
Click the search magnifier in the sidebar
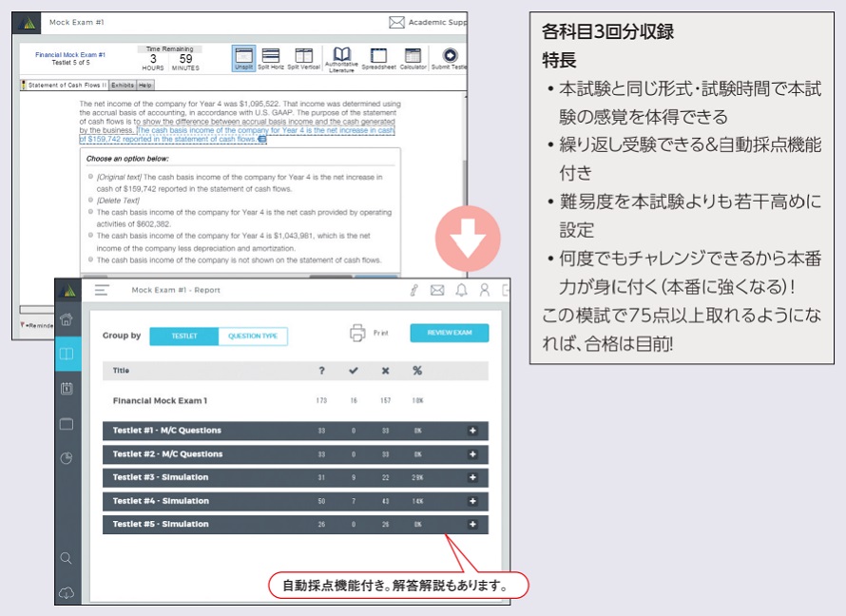click(x=67, y=558)
